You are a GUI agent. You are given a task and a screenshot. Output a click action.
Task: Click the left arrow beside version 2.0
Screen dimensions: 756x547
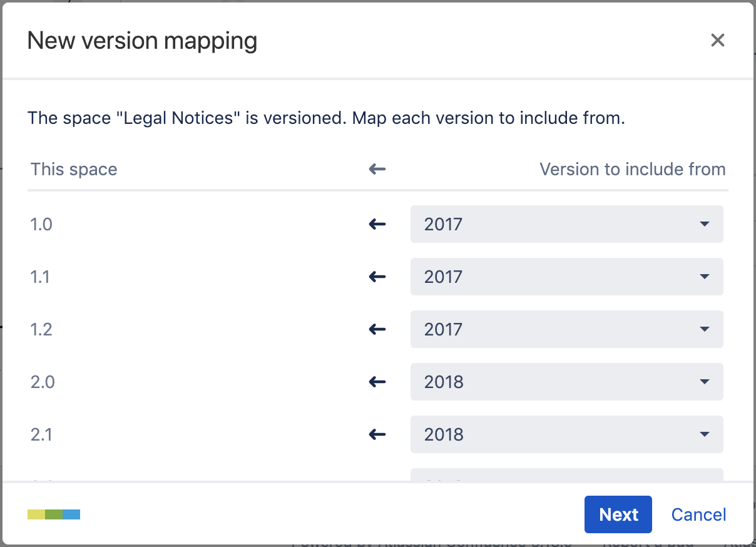(377, 382)
